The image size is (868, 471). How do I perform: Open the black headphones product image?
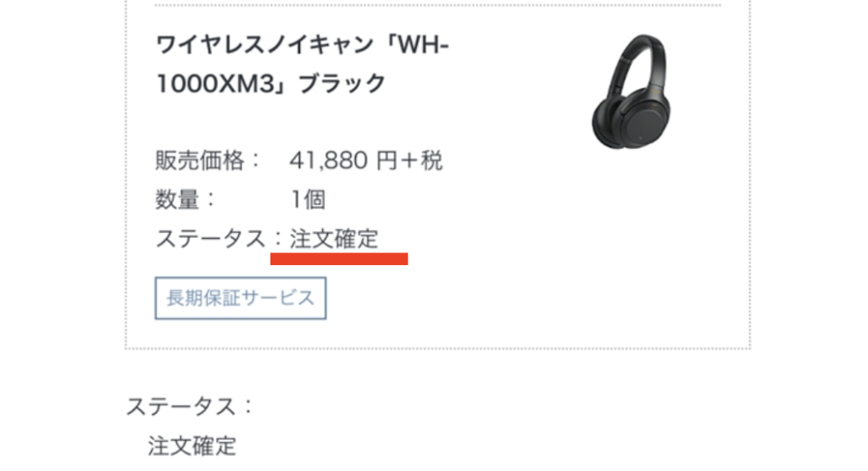631,91
